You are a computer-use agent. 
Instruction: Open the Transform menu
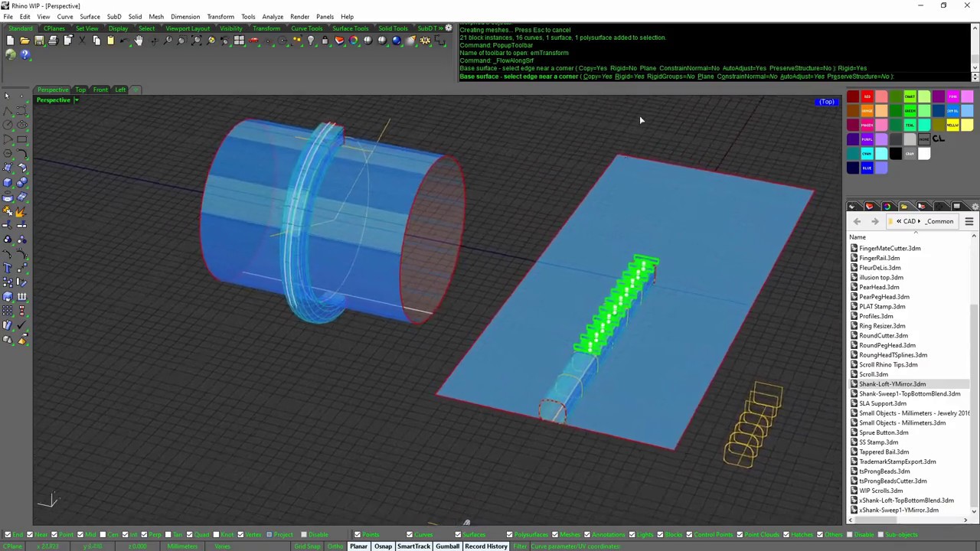click(x=220, y=17)
